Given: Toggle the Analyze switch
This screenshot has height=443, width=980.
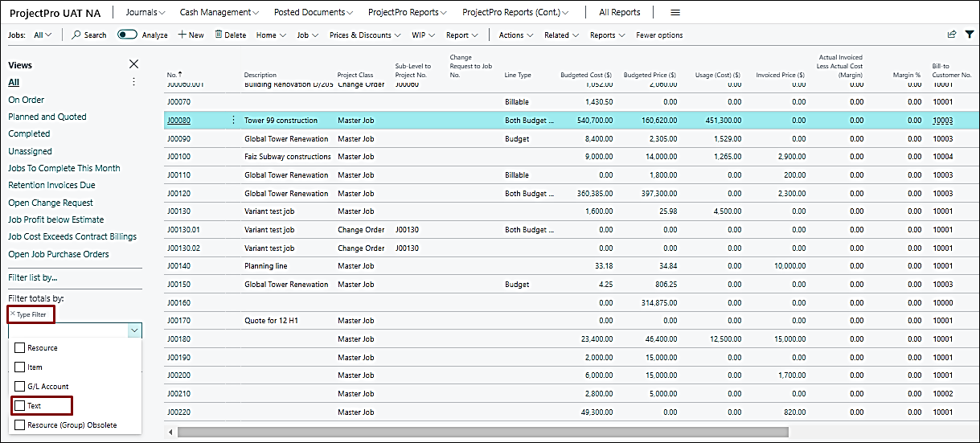Looking at the screenshot, I should pyautogui.click(x=127, y=35).
